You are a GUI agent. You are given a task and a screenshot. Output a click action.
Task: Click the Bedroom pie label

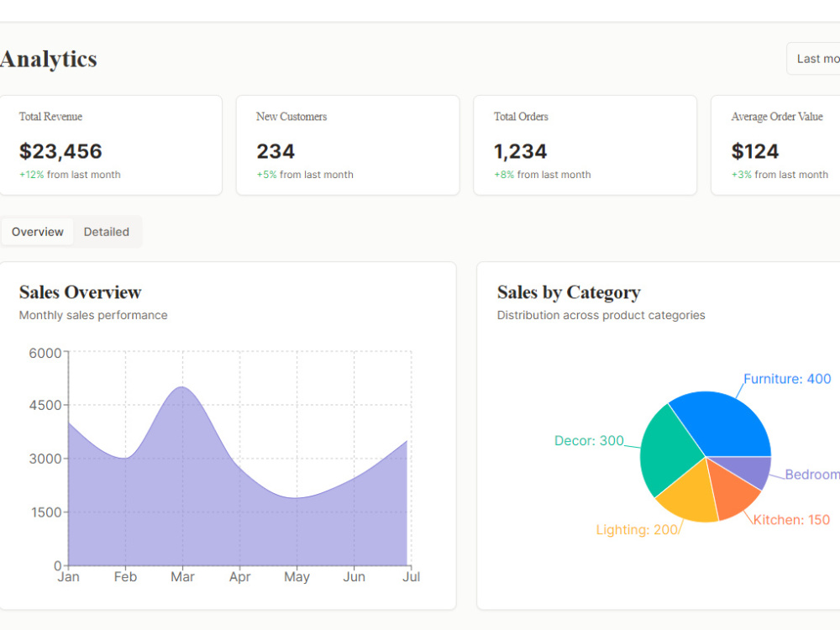812,475
